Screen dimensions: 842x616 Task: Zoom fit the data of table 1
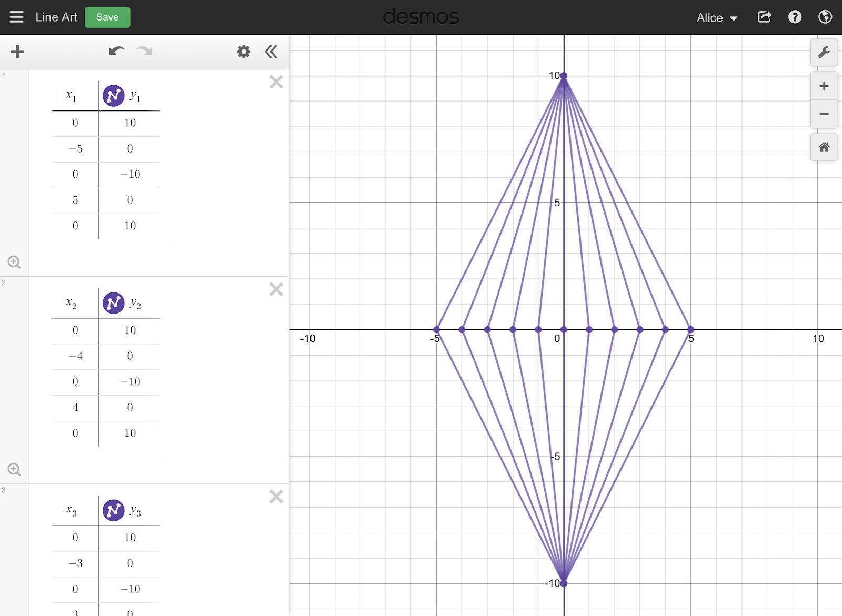pyautogui.click(x=14, y=262)
